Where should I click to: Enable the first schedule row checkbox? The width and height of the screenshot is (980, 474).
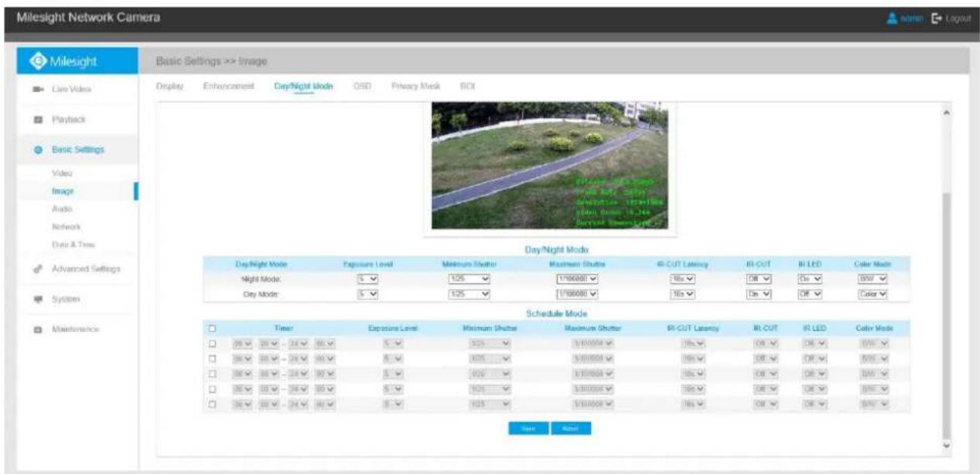212,343
